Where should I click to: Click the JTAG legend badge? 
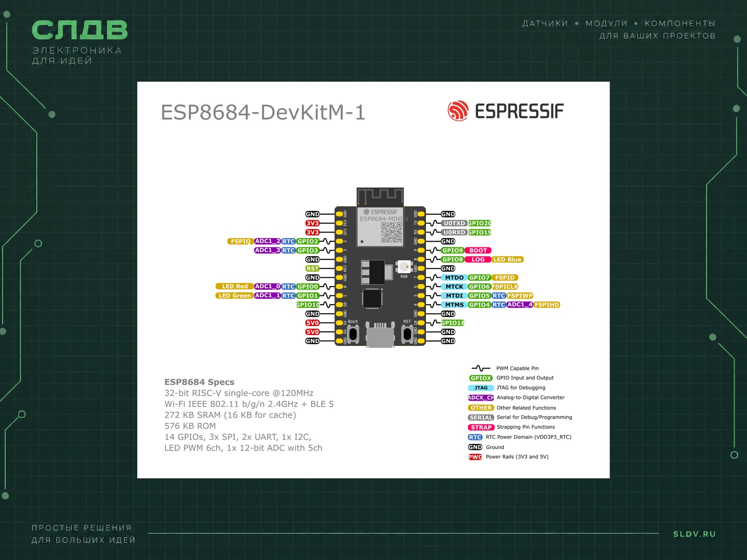pyautogui.click(x=481, y=388)
